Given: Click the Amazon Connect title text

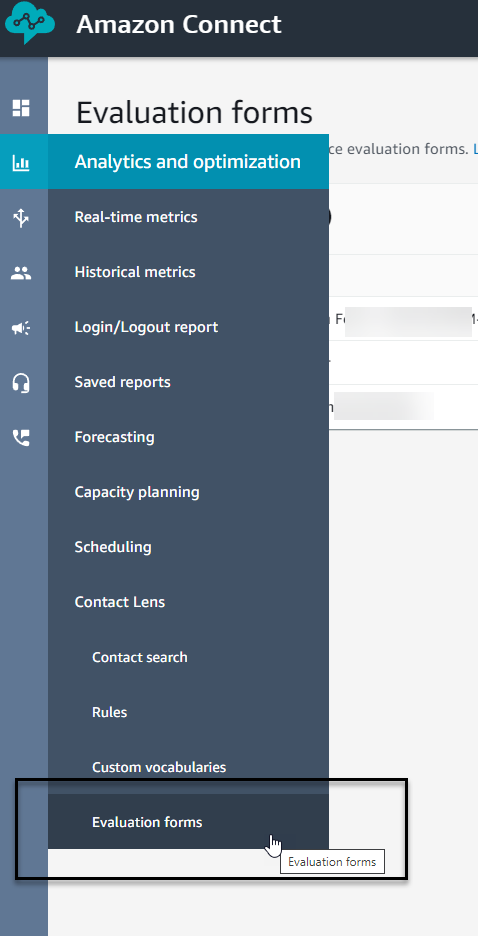Looking at the screenshot, I should (178, 24).
